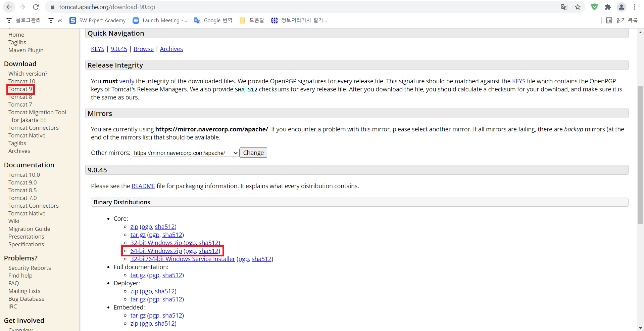This screenshot has width=644, height=331.
Task: Open the Other mirrors dropdown
Action: (186, 153)
